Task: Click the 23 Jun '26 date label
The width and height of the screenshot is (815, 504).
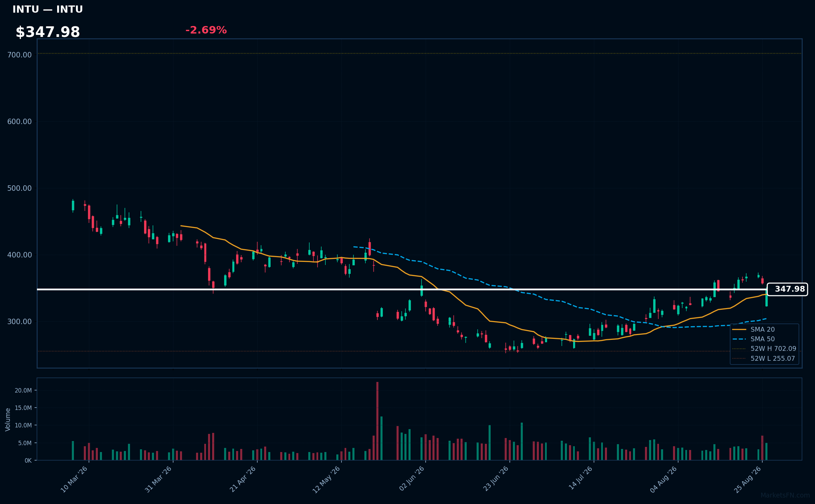Action: pyautogui.click(x=495, y=479)
